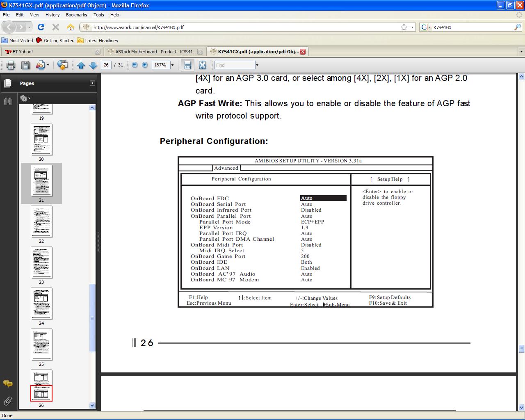Viewport: 525px width, 420px height.
Task: Close the K7S41GX.pdf tab
Action: point(303,52)
